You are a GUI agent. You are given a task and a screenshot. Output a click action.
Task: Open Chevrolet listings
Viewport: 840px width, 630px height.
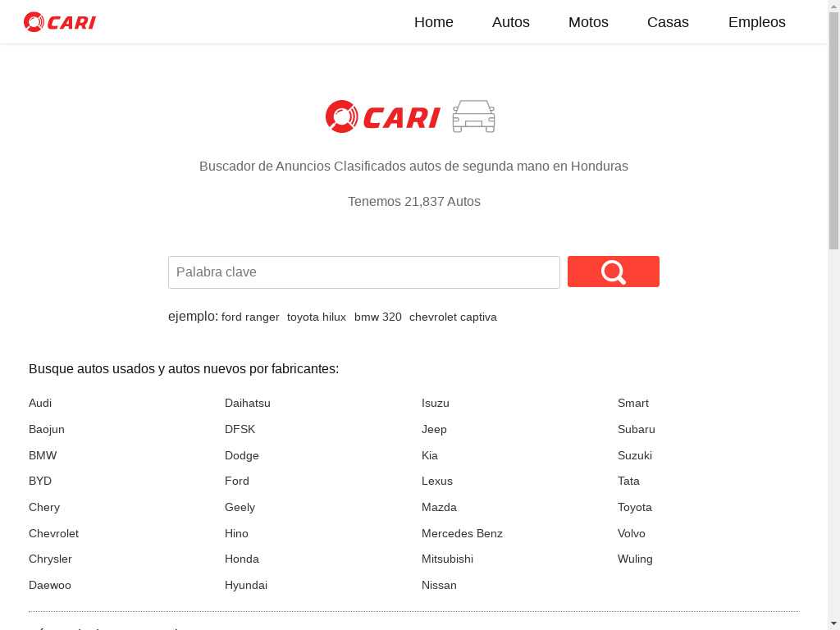click(x=53, y=533)
